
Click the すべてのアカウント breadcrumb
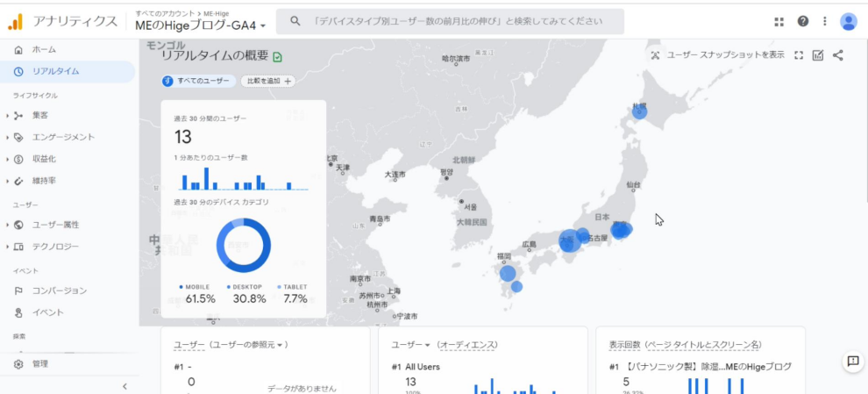coord(165,13)
